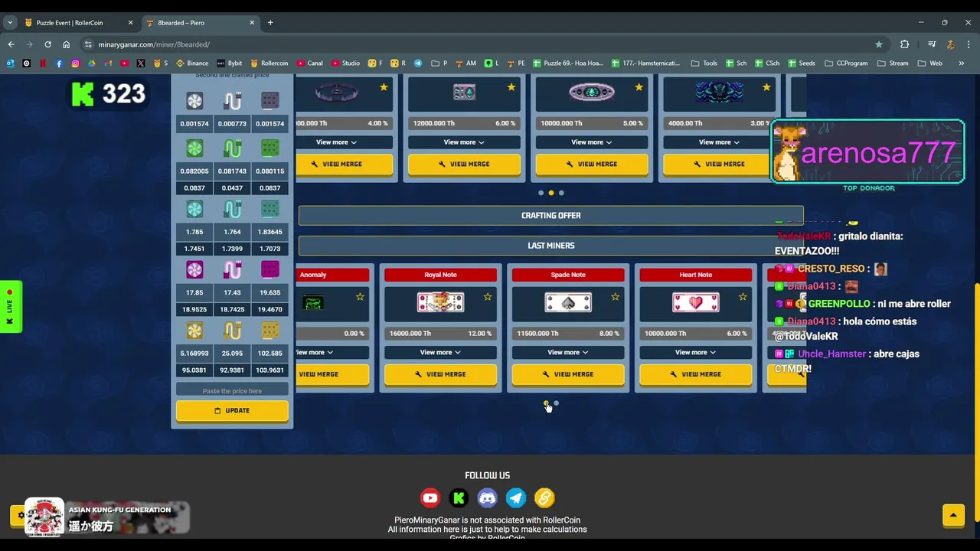
Task: Expand View more on 4000.00 Th miner
Action: click(719, 142)
